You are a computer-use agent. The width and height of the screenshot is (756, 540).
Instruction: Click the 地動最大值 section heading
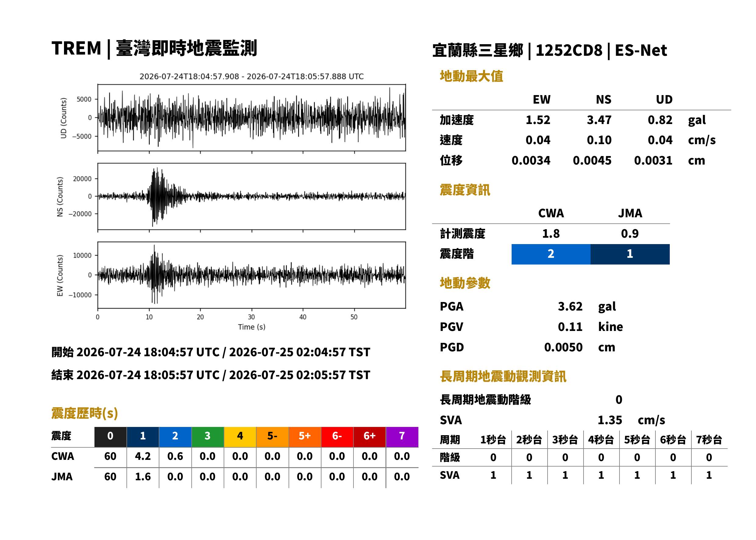coord(471,76)
